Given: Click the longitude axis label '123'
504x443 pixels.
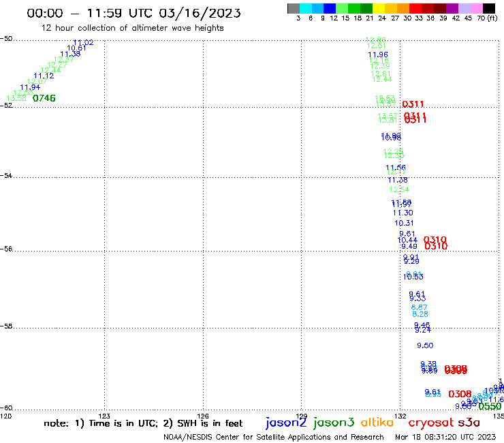Looking at the screenshot, I should (104, 416).
